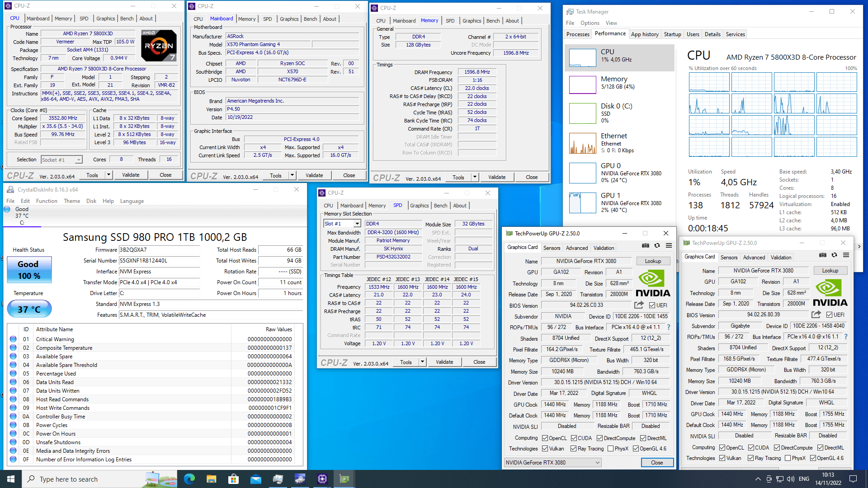Toggle OpenCL checkbox in the GPU-Z window with the Close button

pyautogui.click(x=545, y=438)
